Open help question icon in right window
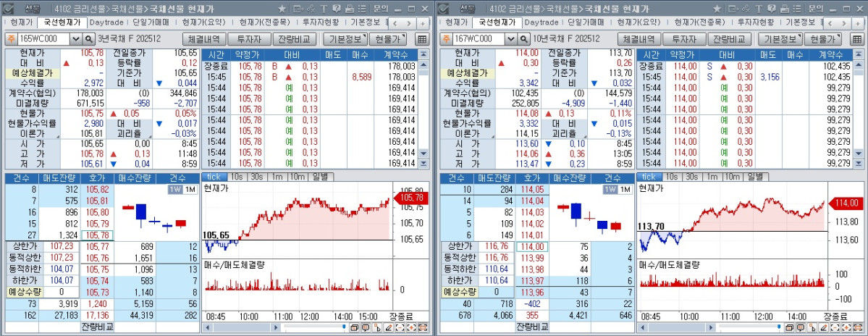 (x=772, y=9)
